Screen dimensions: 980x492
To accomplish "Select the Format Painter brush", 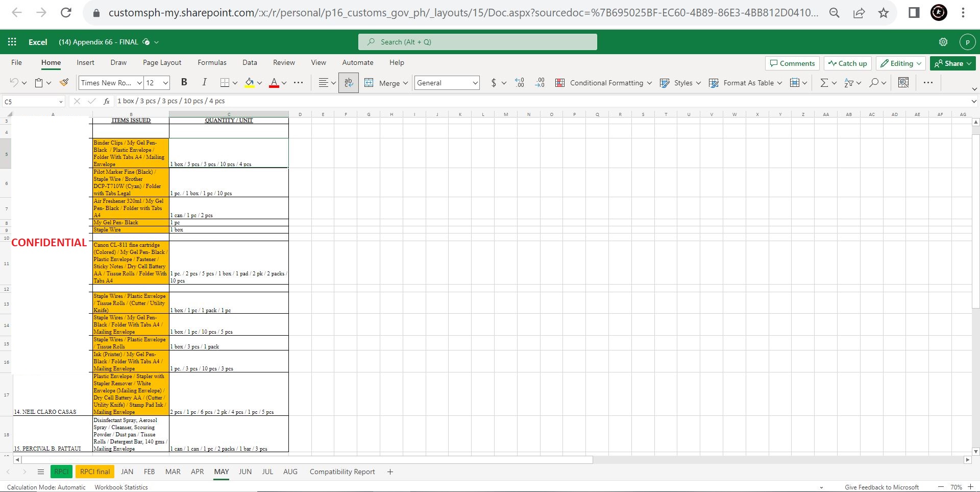I will tap(64, 83).
